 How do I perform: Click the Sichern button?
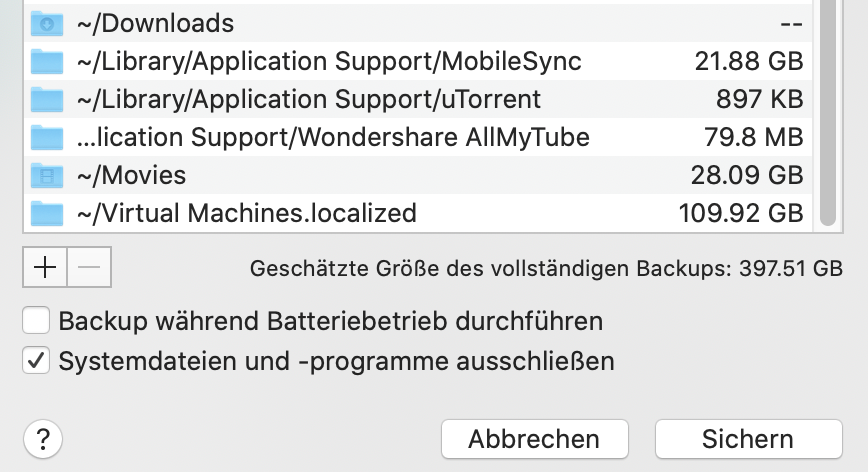tap(748, 438)
